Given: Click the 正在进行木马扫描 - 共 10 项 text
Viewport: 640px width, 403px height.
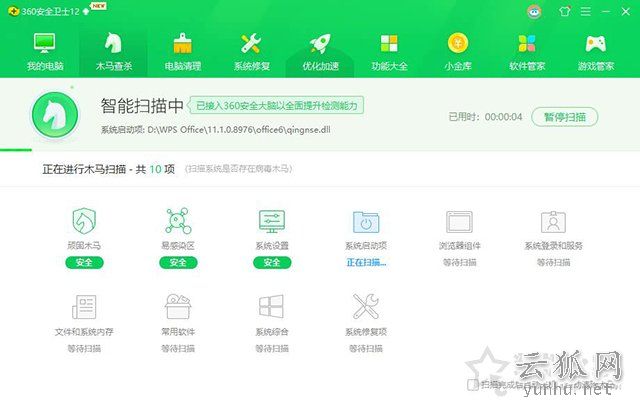Looking at the screenshot, I should coord(109,169).
